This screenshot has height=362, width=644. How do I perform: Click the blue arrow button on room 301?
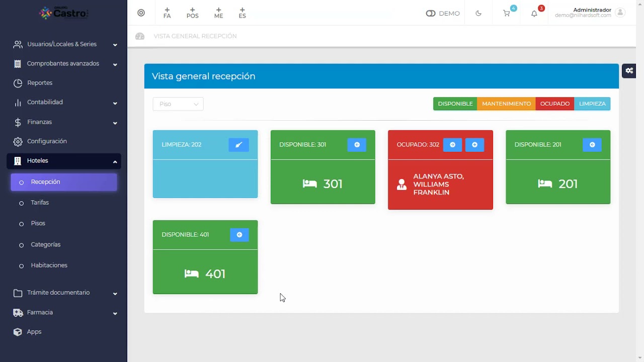tap(357, 145)
